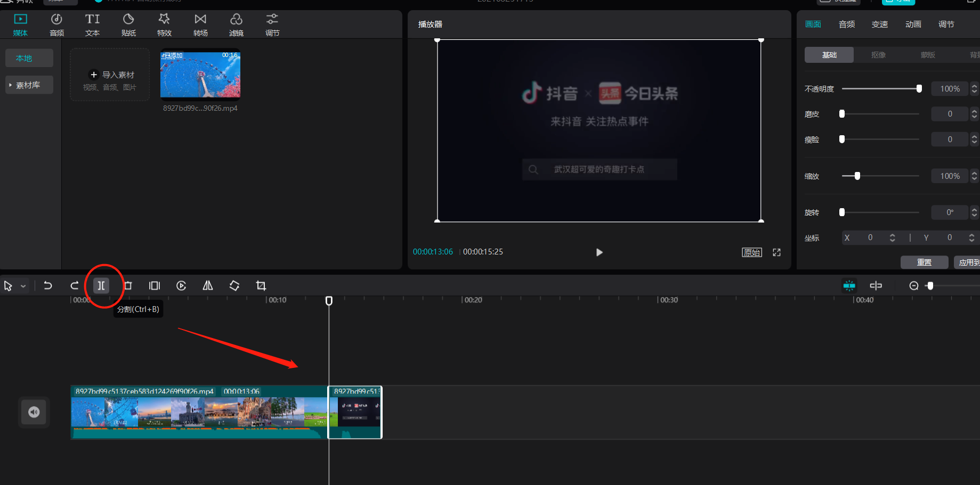This screenshot has width=980, height=485.
Task: Open the 转场 transitions tab
Action: click(200, 25)
